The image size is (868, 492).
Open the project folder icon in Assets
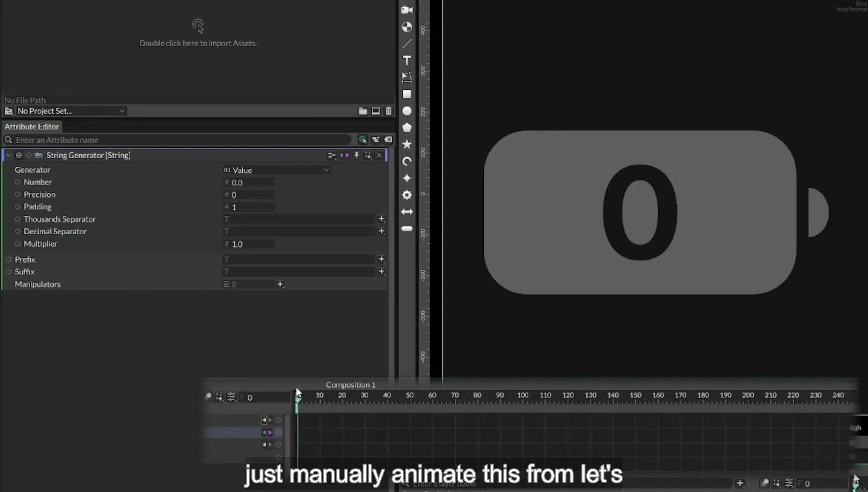(x=363, y=111)
